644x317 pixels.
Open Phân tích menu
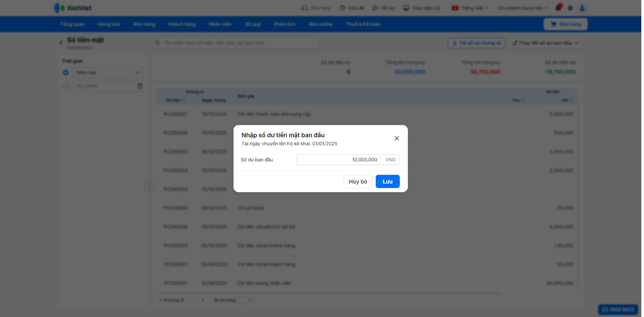[x=285, y=24]
